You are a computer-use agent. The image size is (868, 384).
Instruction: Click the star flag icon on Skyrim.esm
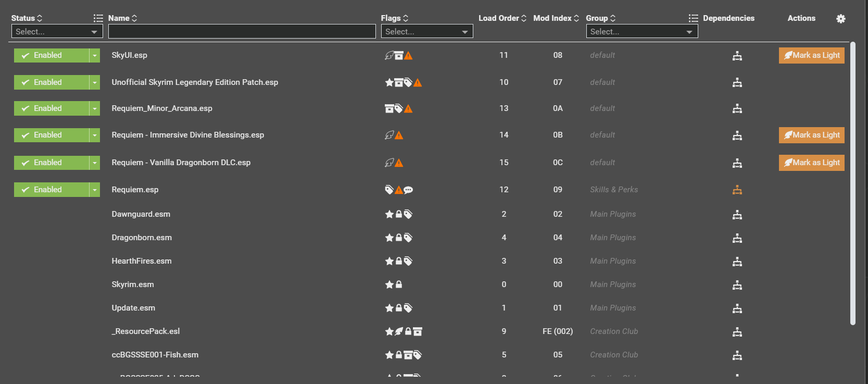(389, 284)
